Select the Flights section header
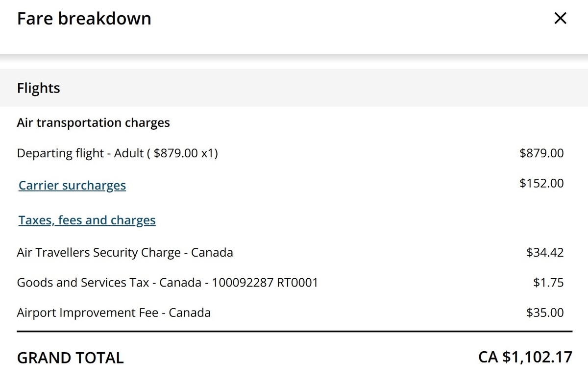 (x=294, y=88)
